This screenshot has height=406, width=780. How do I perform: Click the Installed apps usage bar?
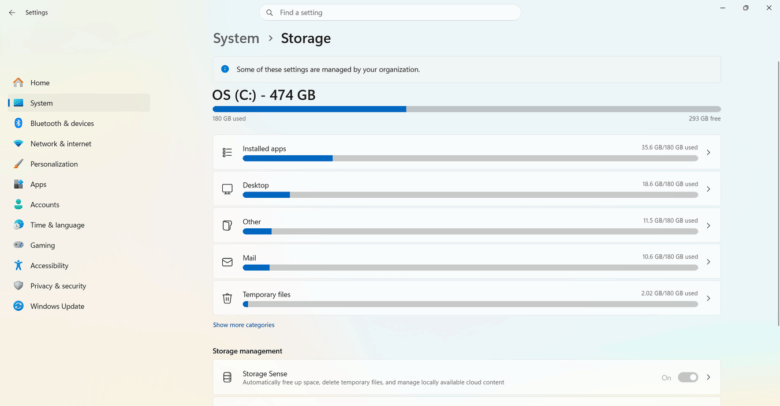[x=470, y=158]
